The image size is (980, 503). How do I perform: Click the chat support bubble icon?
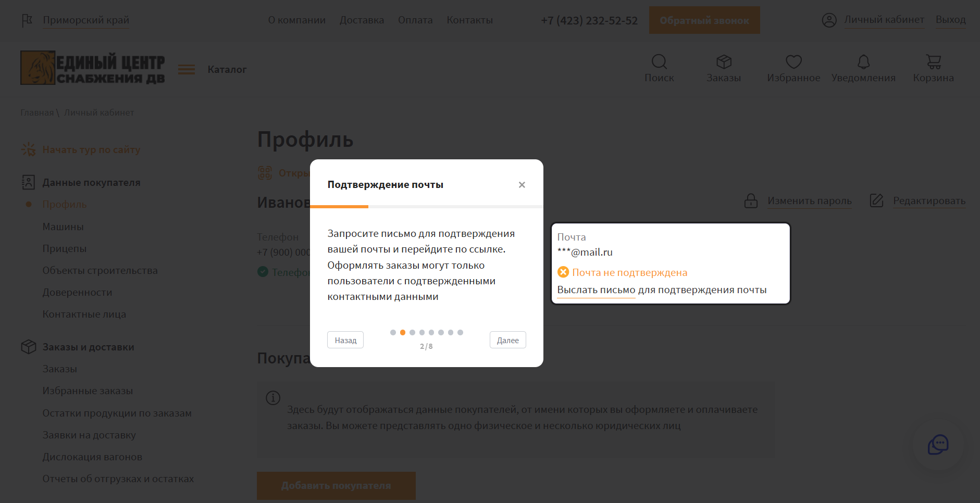tap(938, 445)
